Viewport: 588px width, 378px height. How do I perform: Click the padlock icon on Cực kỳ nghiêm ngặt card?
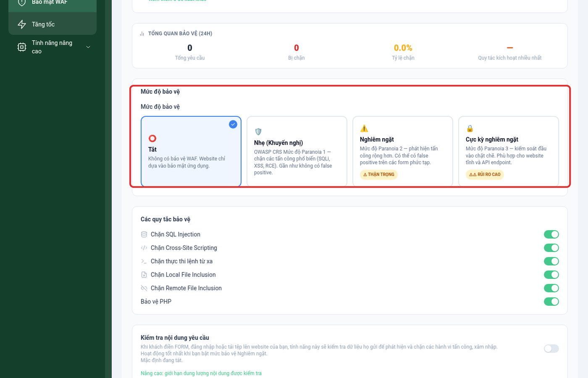(470, 128)
